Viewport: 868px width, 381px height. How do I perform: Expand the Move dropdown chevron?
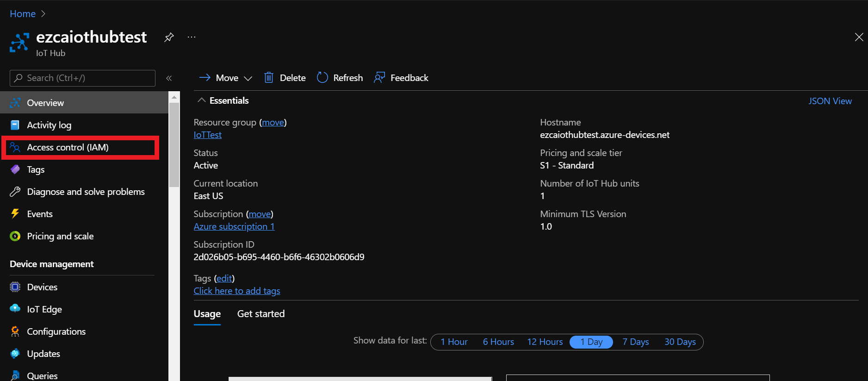[x=248, y=78]
